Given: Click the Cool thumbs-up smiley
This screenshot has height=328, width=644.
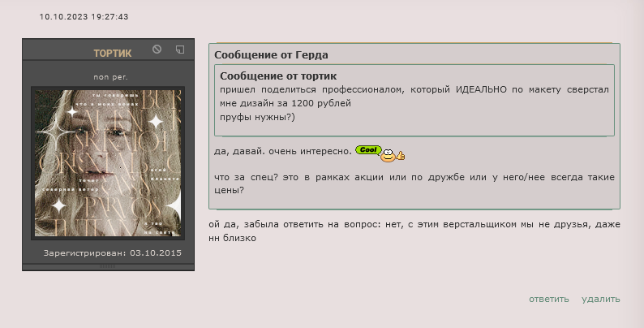Looking at the screenshot, I should pos(380,153).
